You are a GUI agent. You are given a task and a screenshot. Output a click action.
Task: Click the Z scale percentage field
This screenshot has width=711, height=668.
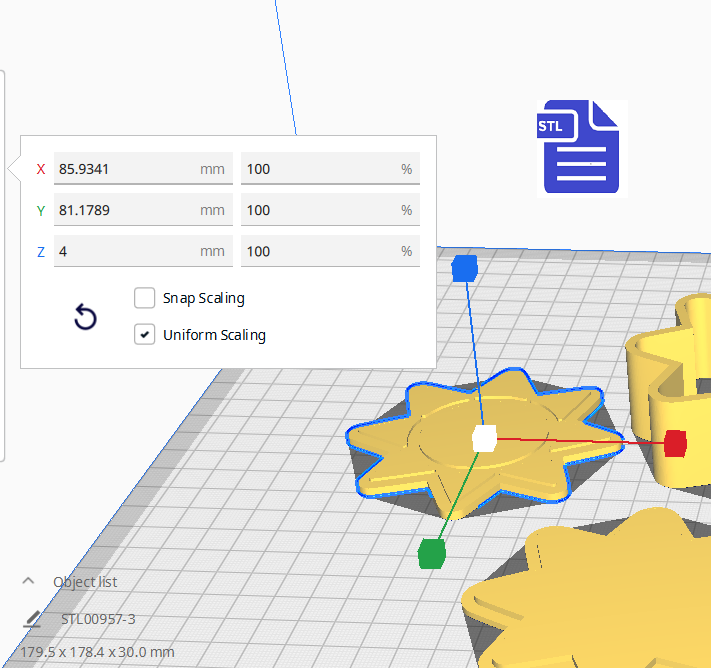coord(318,251)
